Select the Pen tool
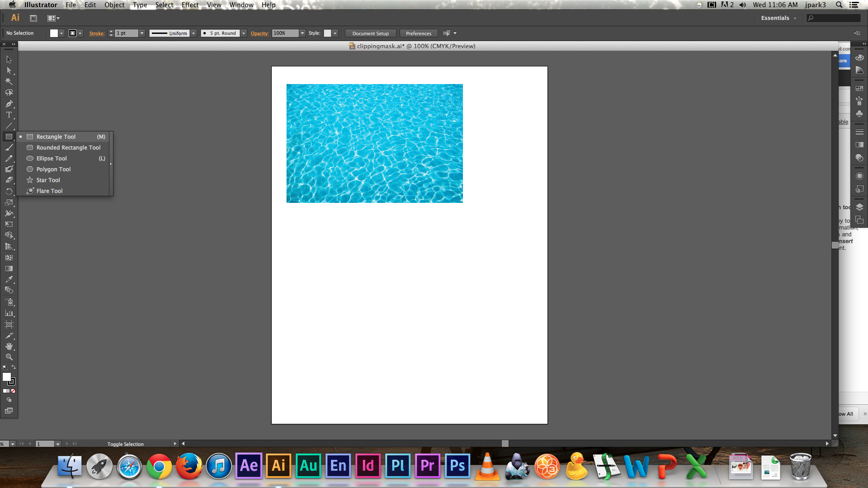 tap(9, 103)
